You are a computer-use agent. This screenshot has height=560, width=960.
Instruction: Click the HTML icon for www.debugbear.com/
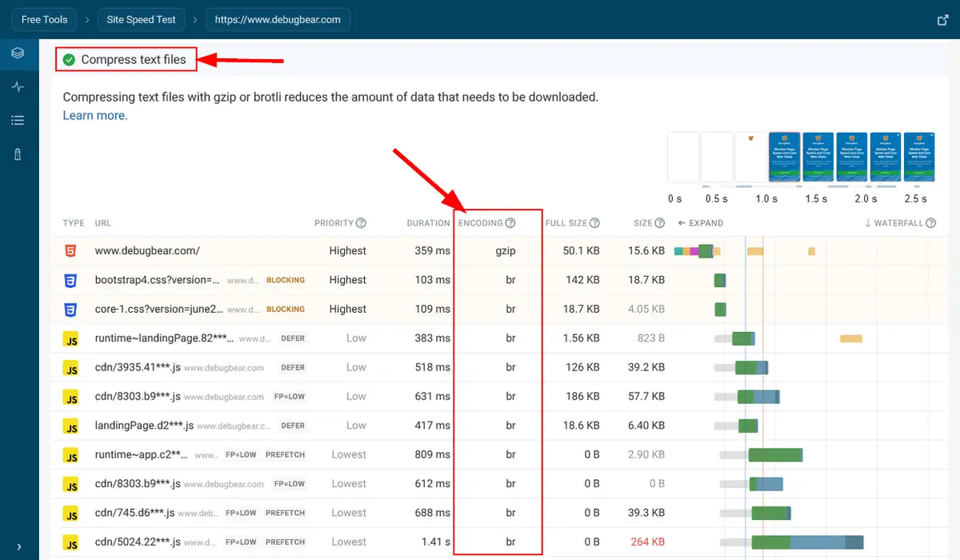71,250
